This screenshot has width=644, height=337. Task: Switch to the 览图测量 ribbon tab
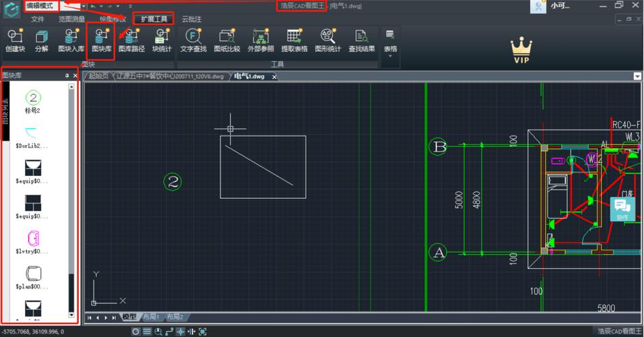[x=71, y=19]
